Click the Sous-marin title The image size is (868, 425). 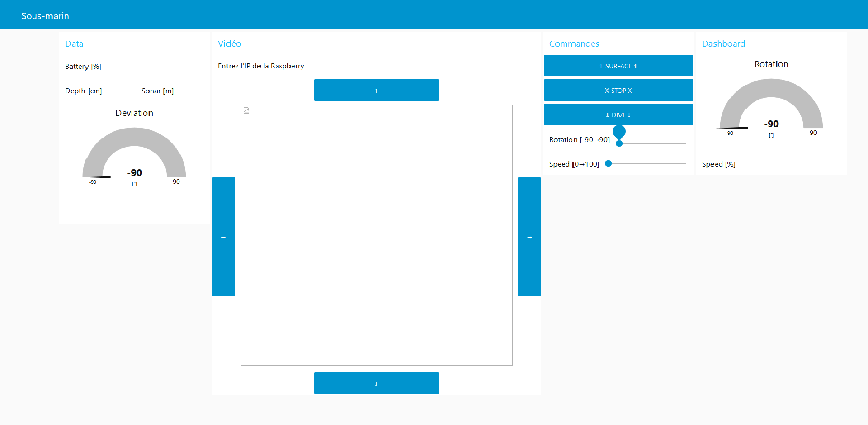pyautogui.click(x=45, y=16)
